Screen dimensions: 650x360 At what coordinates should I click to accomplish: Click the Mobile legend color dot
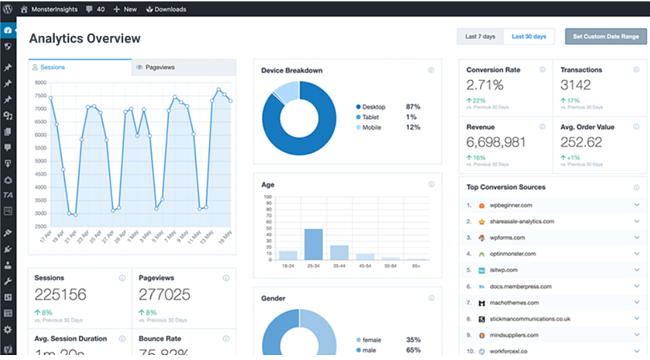(358, 127)
